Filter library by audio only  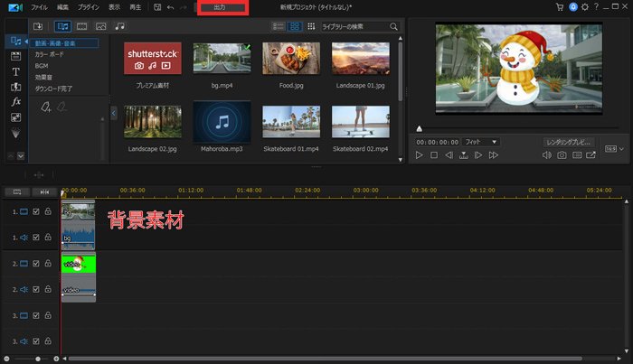120,26
